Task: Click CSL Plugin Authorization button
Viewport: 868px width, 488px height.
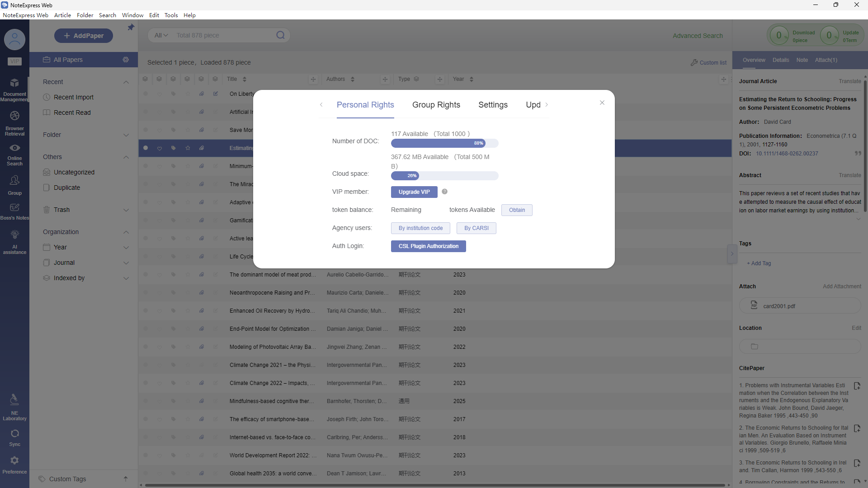Action: point(428,246)
